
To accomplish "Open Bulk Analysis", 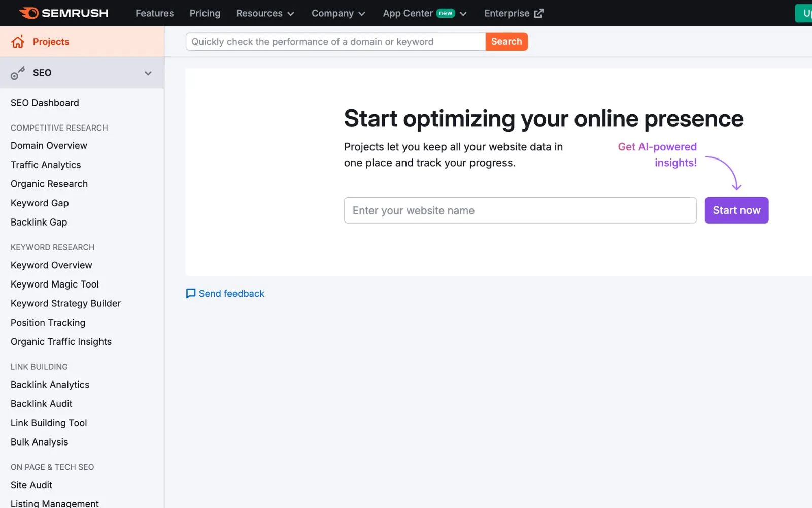I will (x=39, y=442).
